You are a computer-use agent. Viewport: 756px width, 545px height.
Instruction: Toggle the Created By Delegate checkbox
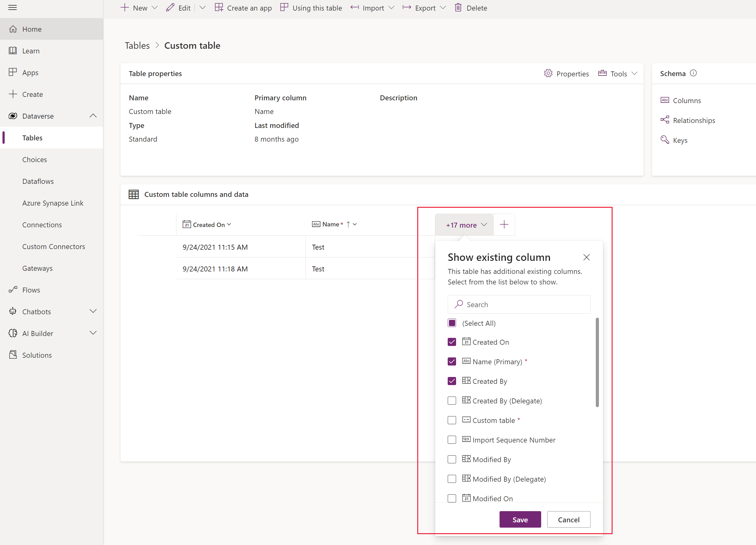[x=452, y=401]
